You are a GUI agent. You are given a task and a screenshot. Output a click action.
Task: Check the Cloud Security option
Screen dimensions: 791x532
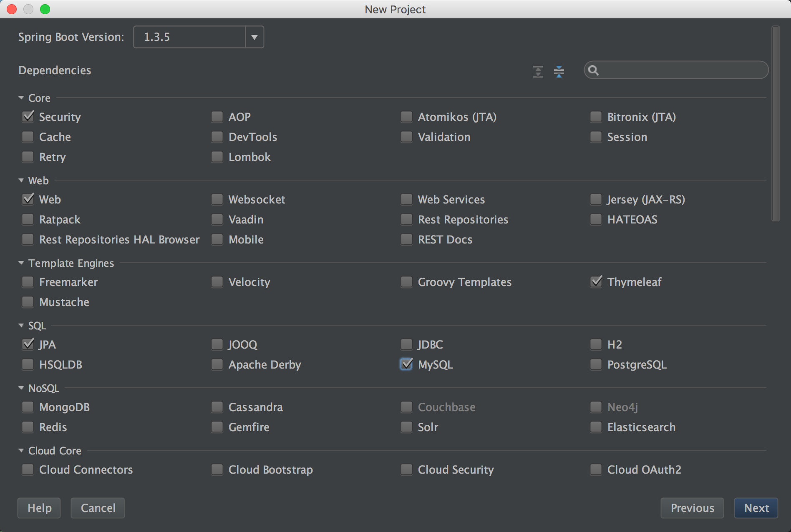coord(406,469)
